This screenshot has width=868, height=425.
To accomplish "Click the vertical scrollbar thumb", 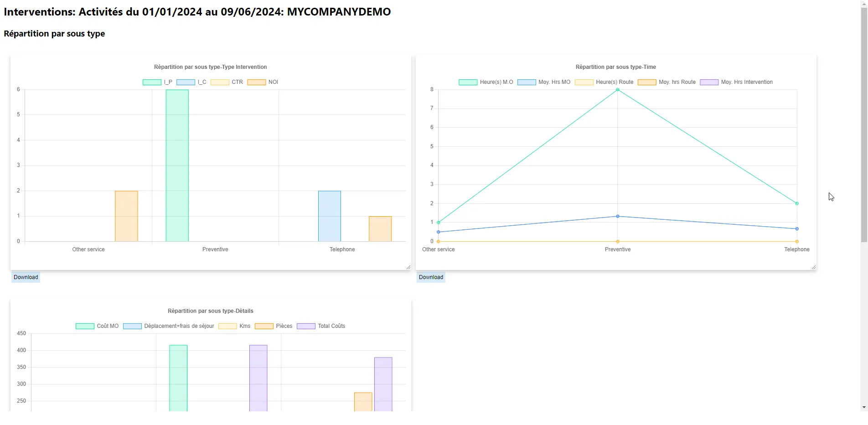I will (x=864, y=125).
